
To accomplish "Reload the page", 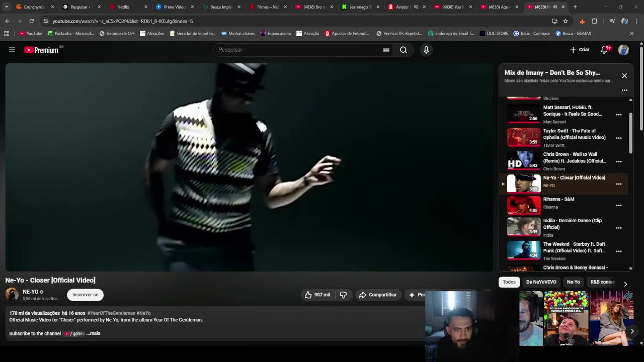I will click(31, 21).
